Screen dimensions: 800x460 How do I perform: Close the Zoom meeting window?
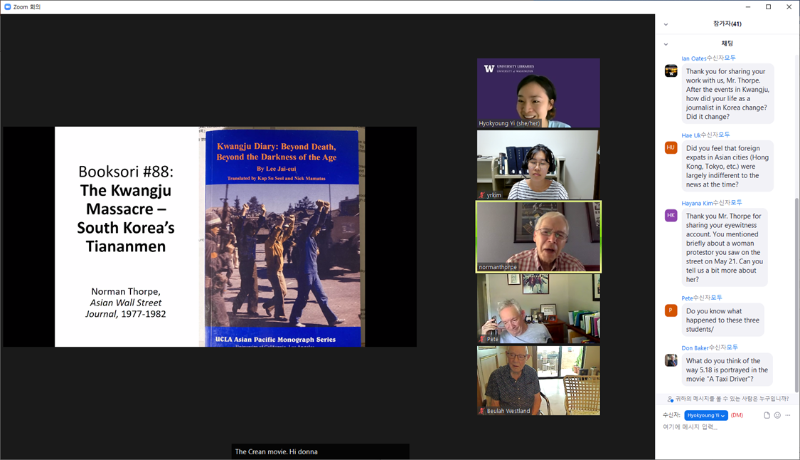pyautogui.click(x=789, y=7)
